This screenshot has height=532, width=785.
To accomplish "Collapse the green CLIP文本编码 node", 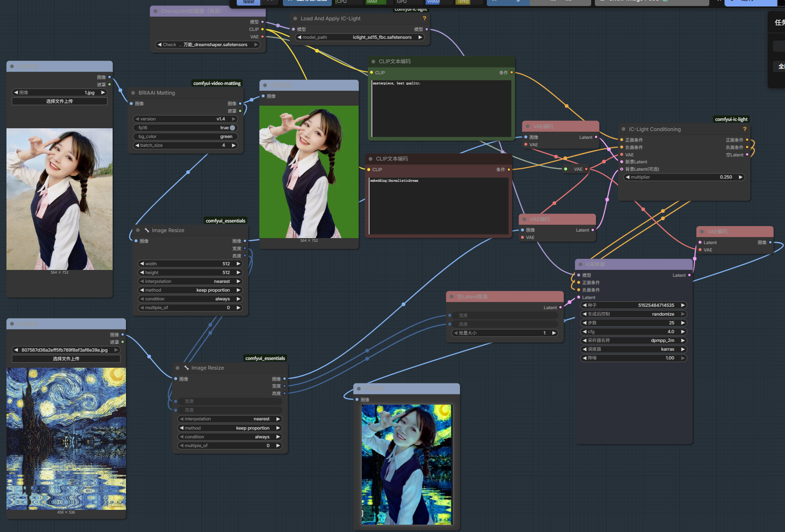I will [x=373, y=61].
